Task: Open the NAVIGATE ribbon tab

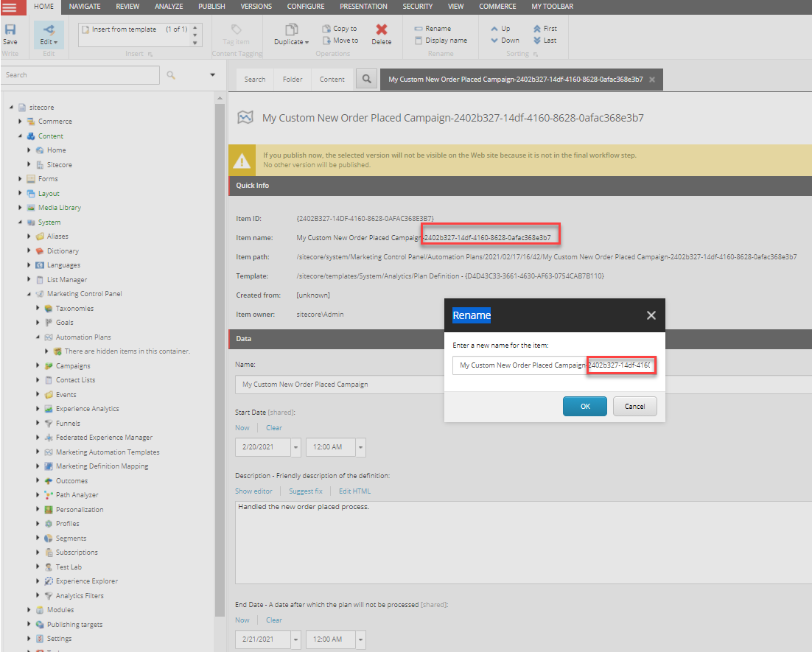Action: tap(85, 6)
